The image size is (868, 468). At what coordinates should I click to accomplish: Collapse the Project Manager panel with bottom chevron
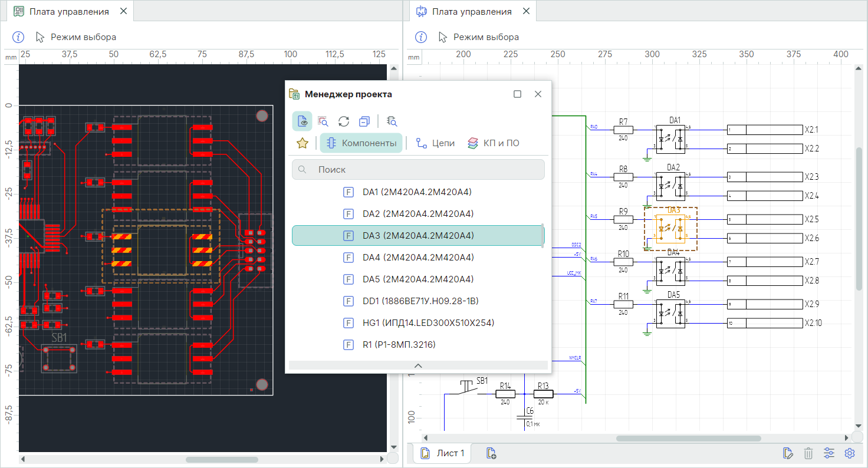(418, 365)
